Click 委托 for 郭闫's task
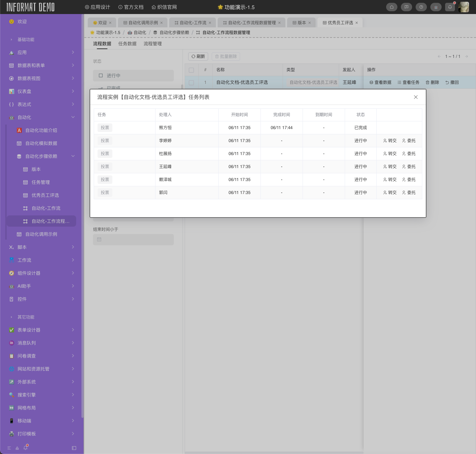The width and height of the screenshot is (476, 454). pyautogui.click(x=409, y=193)
